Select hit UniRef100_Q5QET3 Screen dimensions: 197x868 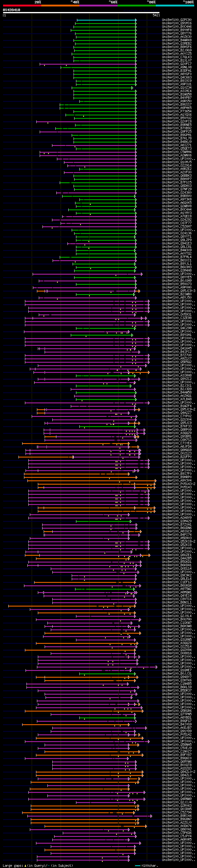[x=177, y=149]
